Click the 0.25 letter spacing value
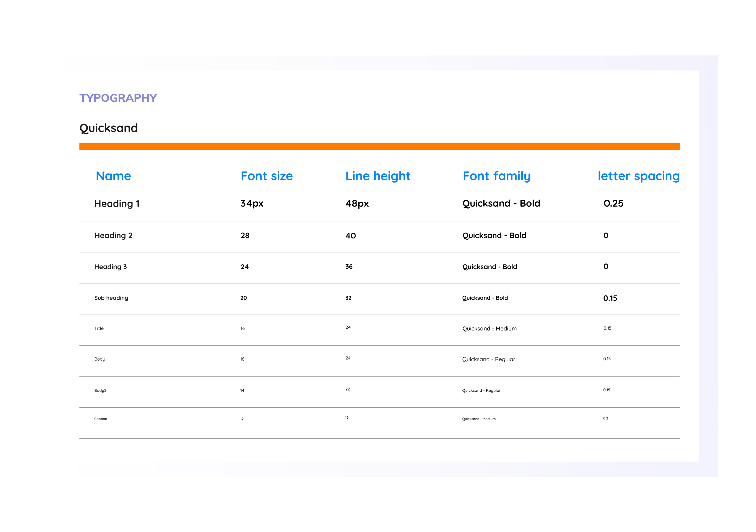Screen dimensions: 756x532 tap(613, 203)
